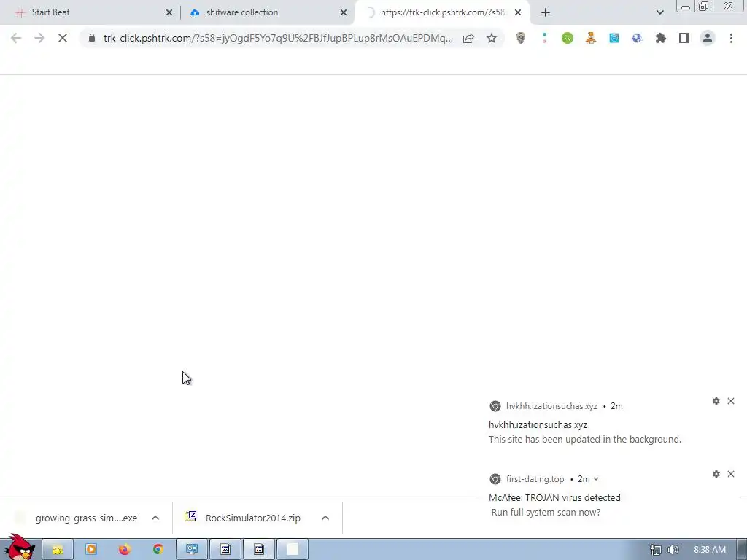This screenshot has width=747, height=560.
Task: Click the hvkhh.izationsuchas.xyz notification title
Action: [x=538, y=425]
